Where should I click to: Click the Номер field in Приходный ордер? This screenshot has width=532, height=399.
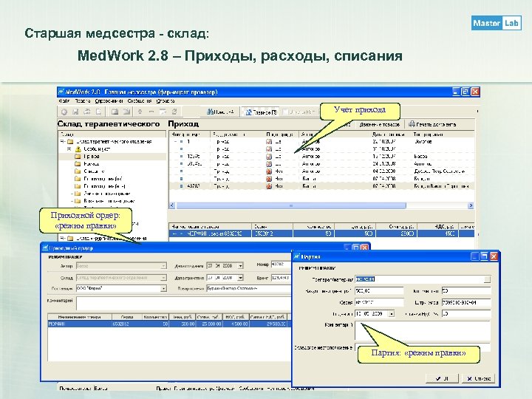tap(281, 264)
